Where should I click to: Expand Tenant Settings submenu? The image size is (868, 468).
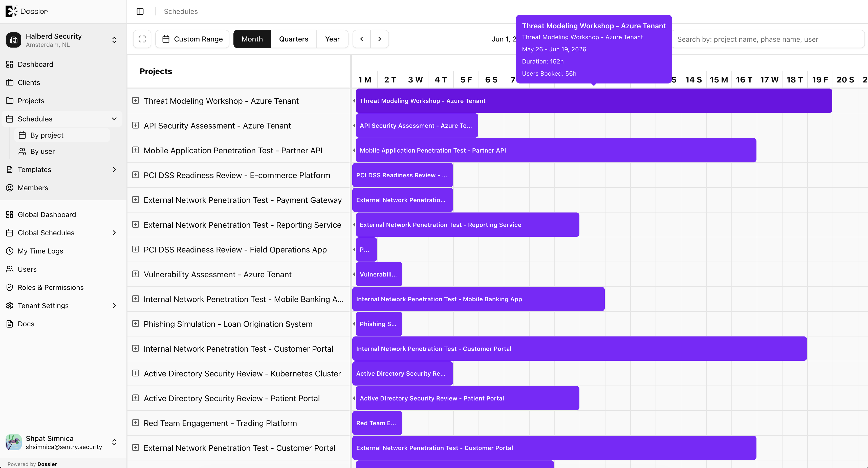114,306
